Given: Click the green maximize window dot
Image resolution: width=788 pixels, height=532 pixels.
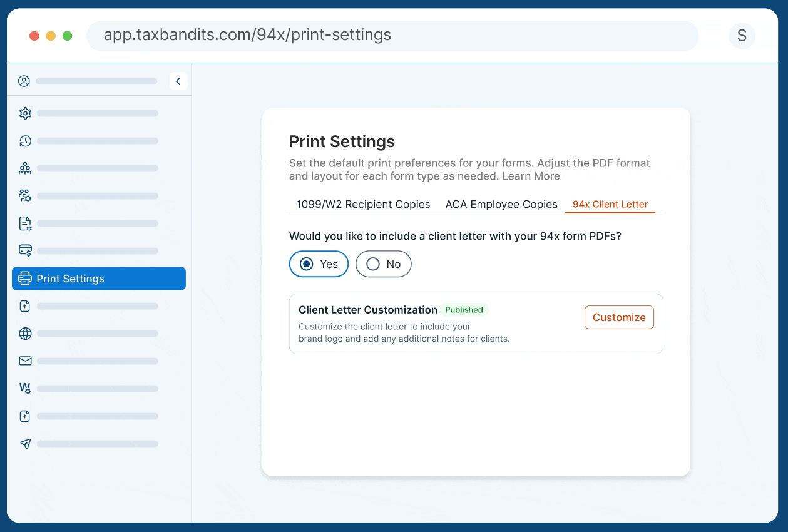Looking at the screenshot, I should click(x=67, y=36).
